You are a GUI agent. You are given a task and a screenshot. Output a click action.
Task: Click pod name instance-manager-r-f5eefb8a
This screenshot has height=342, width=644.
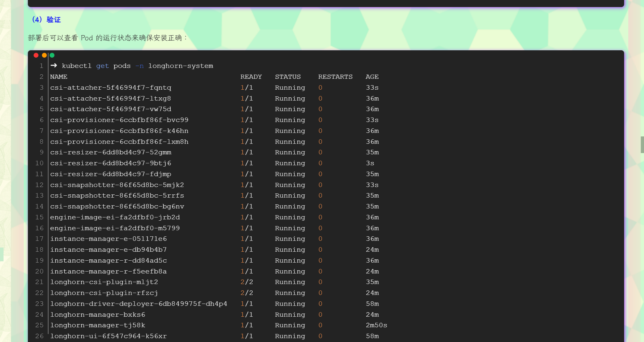[x=109, y=272]
